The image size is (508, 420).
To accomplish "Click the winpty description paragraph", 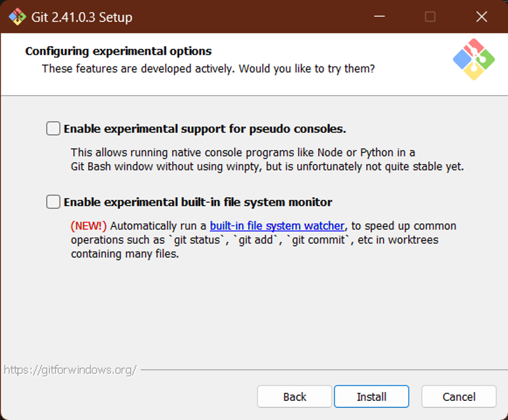I will [x=267, y=159].
